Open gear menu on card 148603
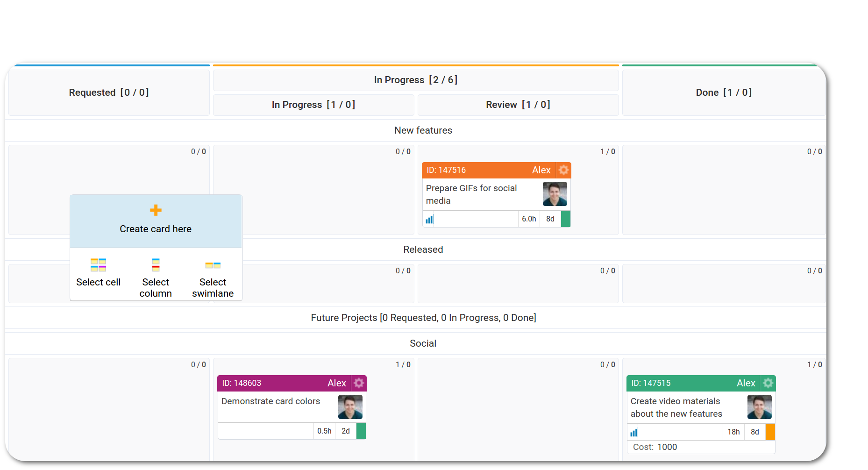The image size is (868, 470). pos(359,383)
